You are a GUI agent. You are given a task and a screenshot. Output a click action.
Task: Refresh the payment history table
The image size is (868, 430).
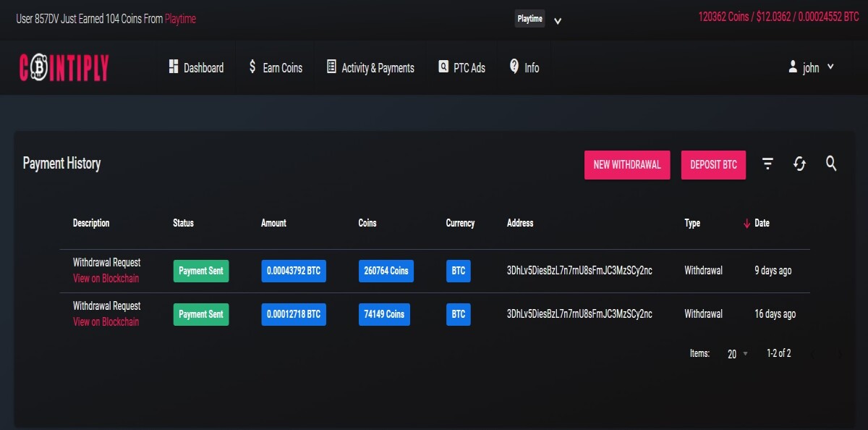799,164
